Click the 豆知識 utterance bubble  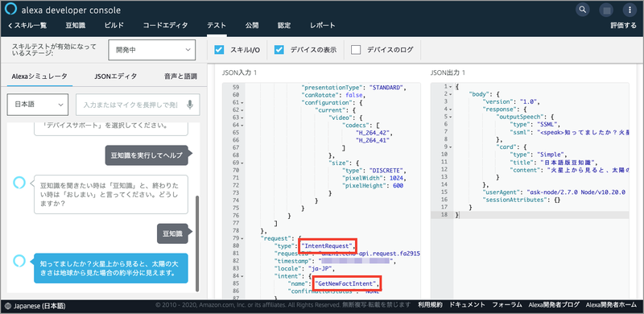tap(172, 233)
